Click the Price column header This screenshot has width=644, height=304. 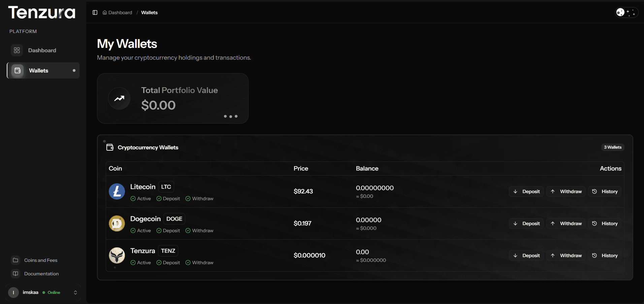tap(301, 169)
